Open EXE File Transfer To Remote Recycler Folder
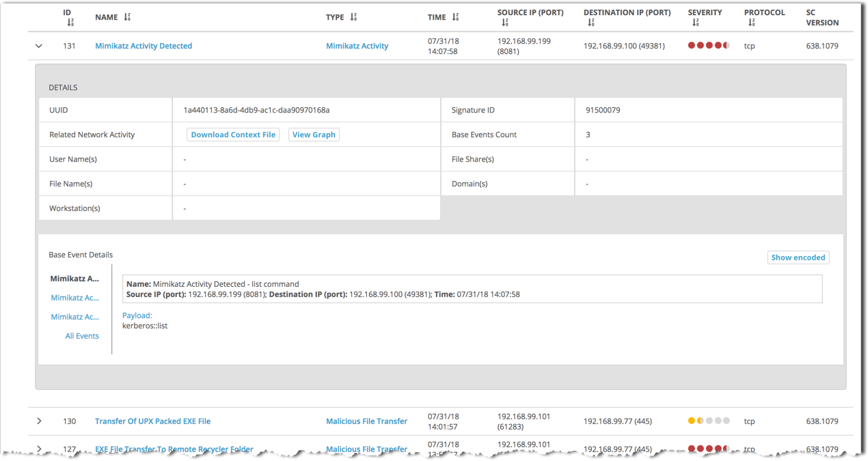 pyautogui.click(x=174, y=449)
